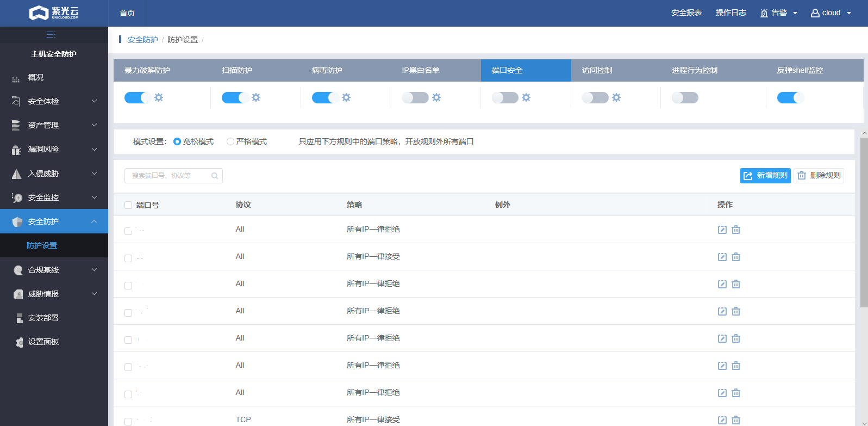Click the search magnifier icon
Screen dimensions: 868x426
215,176
